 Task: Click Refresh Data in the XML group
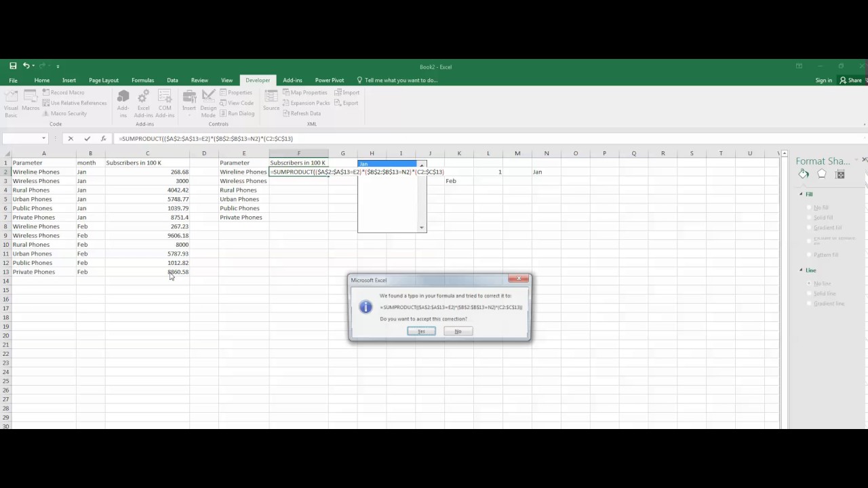(302, 113)
